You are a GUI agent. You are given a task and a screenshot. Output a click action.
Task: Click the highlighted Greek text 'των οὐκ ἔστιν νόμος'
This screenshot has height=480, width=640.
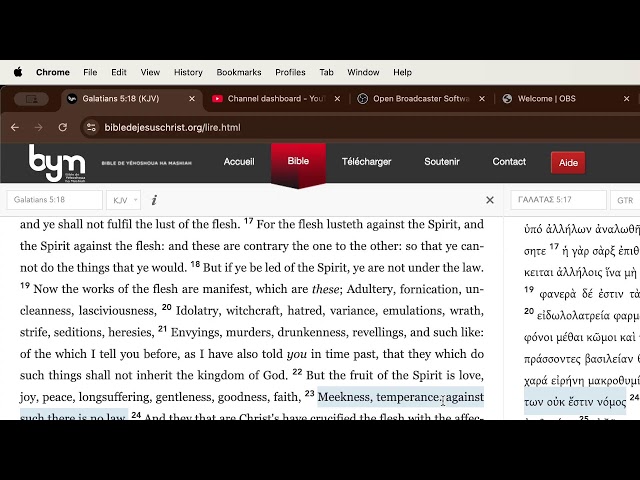(x=575, y=402)
